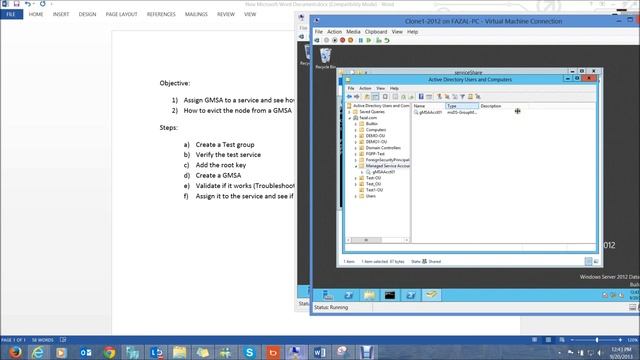Click the Redo icon in Word quick access
Screen dimensions: 640x360
pos(42,4)
